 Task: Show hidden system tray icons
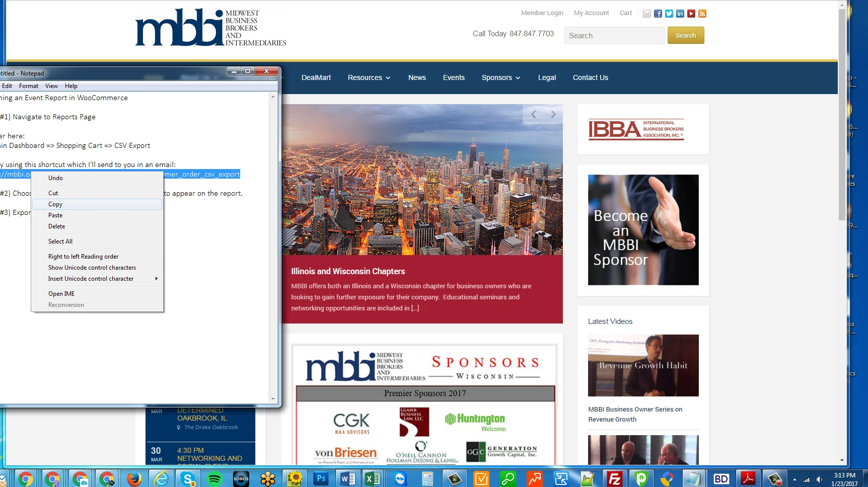[x=794, y=479]
